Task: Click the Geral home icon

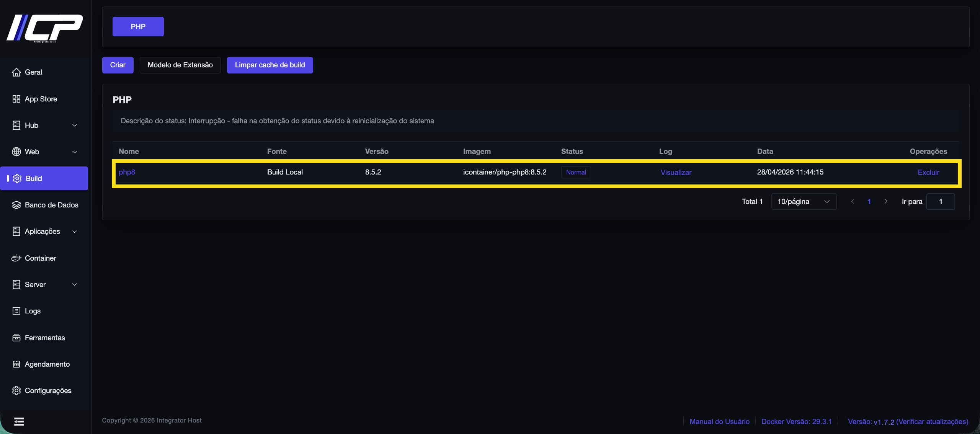Action: pos(16,72)
